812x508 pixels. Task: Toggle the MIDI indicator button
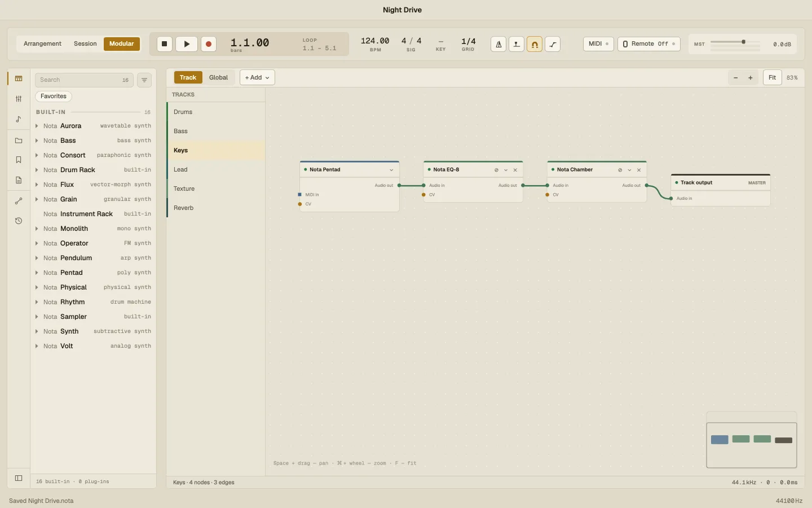click(x=598, y=44)
